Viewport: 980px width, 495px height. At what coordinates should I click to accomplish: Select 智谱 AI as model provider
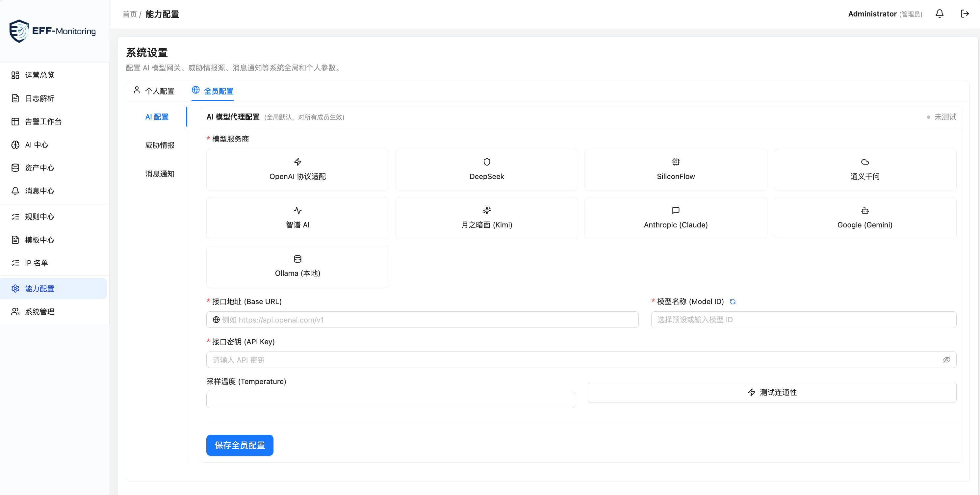[297, 218]
